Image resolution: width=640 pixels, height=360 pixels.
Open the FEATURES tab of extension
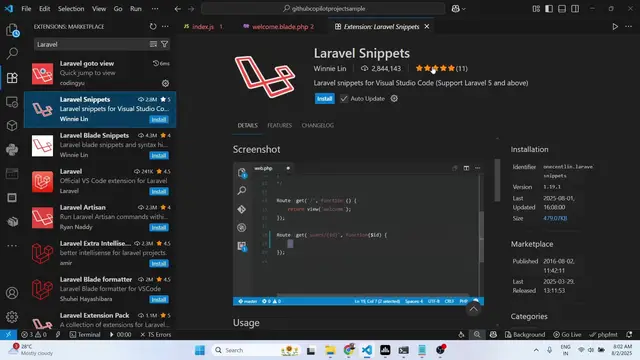280,125
